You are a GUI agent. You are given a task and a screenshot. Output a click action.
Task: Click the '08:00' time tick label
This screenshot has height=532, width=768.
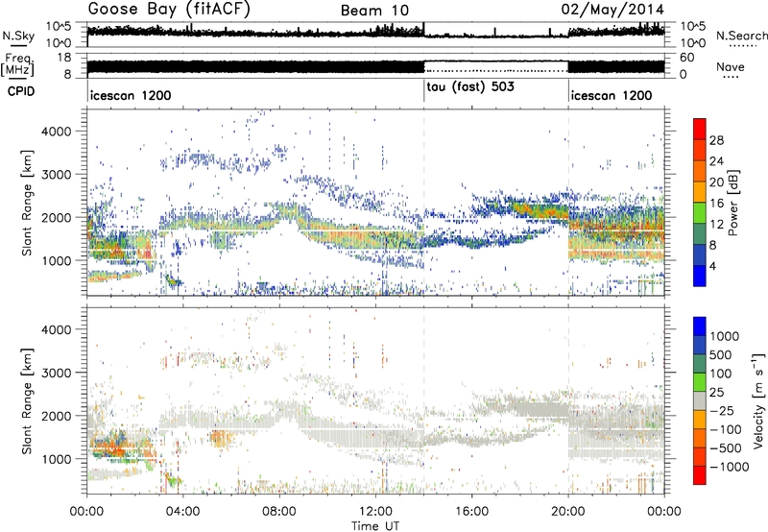[x=278, y=512]
